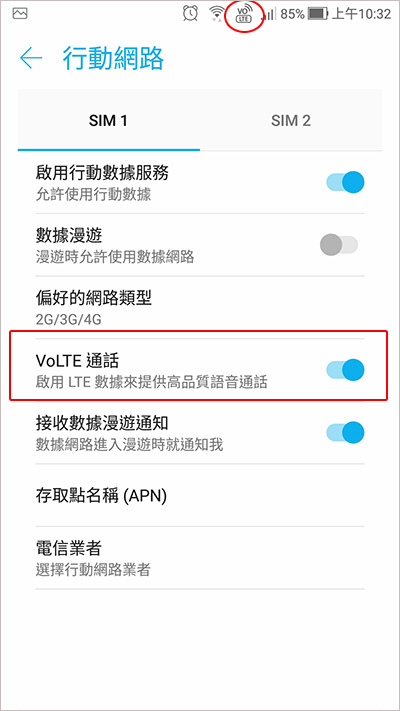
Task: Tap the battery status icon
Action: (318, 14)
